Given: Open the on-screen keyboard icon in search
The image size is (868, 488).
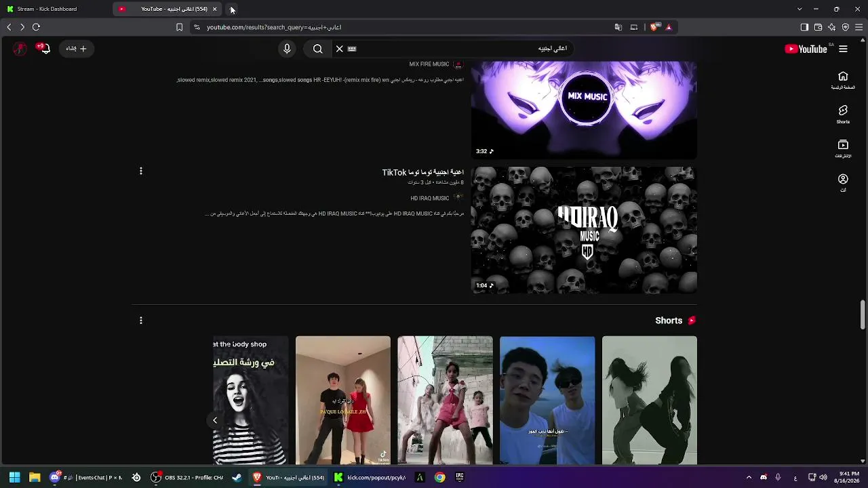Looking at the screenshot, I should tap(352, 49).
